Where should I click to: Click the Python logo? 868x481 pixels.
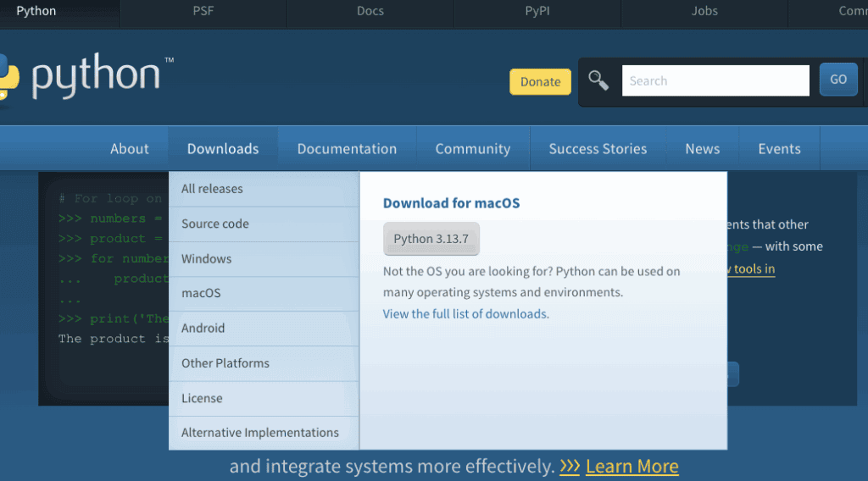click(86, 76)
